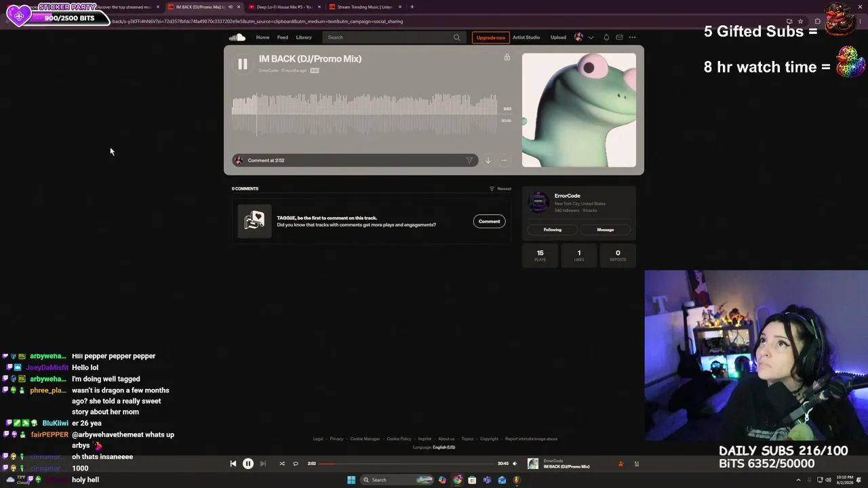This screenshot has height=488, width=868.
Task: Message ErrorCode
Action: tap(605, 230)
